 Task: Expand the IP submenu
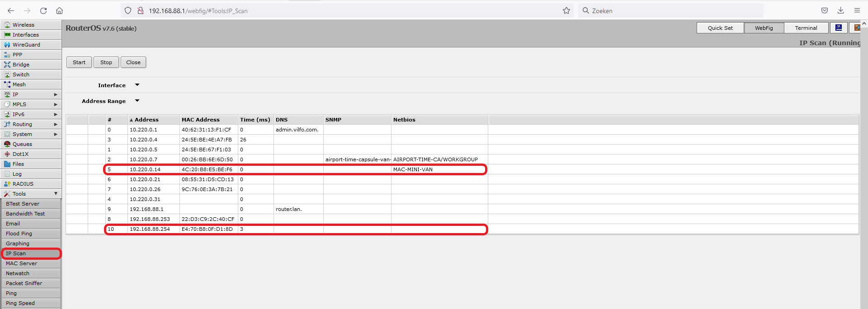point(56,94)
